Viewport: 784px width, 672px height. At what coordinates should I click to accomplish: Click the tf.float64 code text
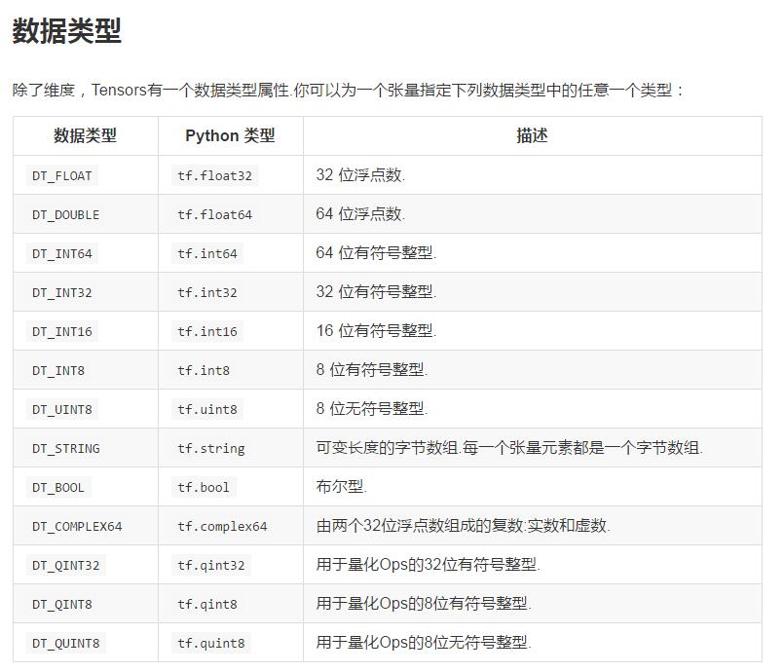(214, 214)
